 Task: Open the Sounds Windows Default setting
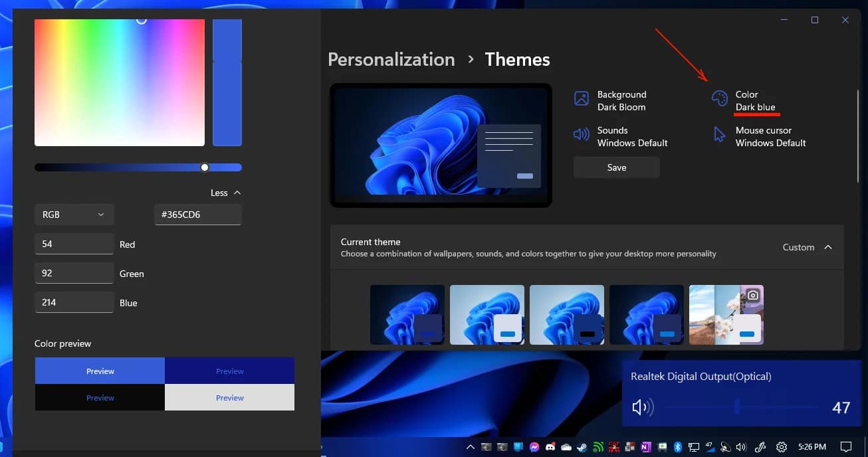point(620,136)
